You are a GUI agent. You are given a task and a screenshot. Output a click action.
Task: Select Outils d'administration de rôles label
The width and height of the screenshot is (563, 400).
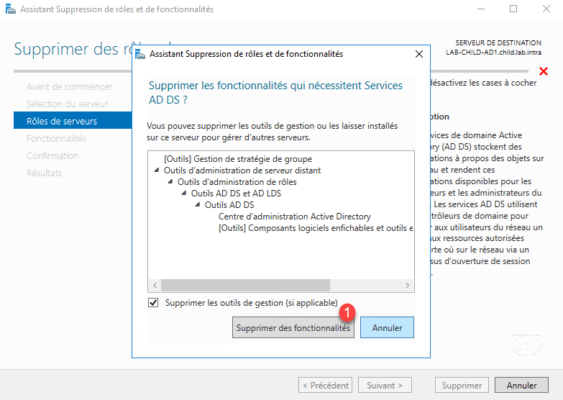pyautogui.click(x=237, y=182)
